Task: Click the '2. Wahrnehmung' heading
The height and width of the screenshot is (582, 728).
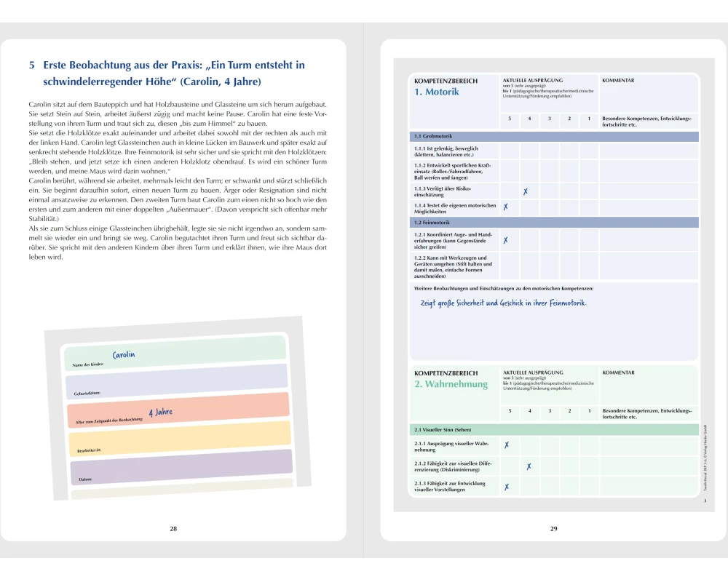Action: click(x=451, y=384)
